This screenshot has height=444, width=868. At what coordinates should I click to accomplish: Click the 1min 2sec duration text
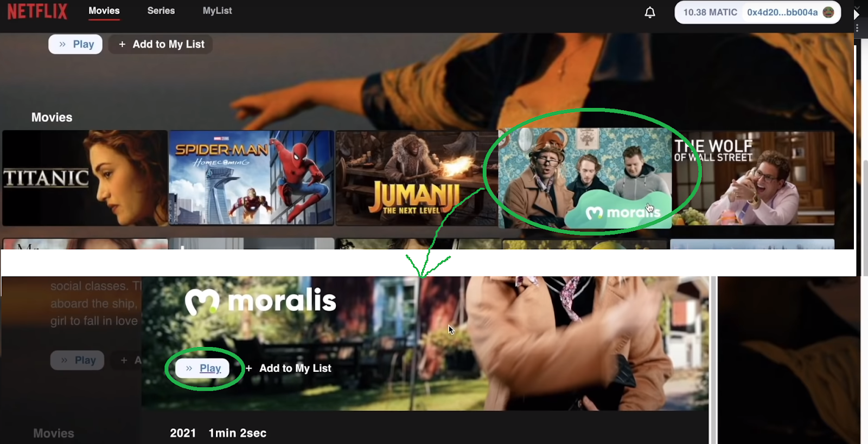tap(238, 433)
